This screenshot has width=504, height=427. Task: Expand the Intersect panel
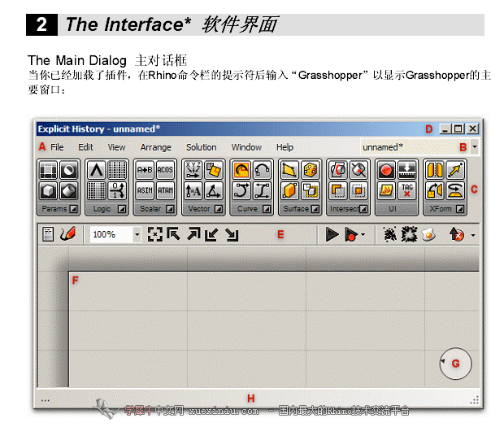[363, 209]
